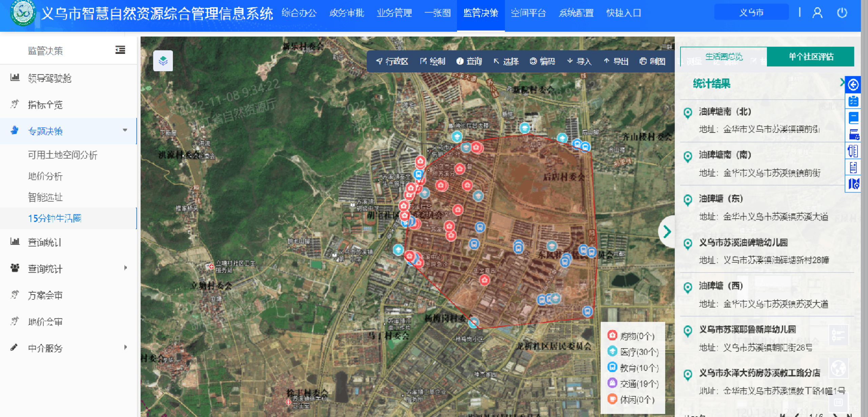Viewport: 868px width, 417px height.
Task: Click the 查询 query tool
Action: coord(469,61)
